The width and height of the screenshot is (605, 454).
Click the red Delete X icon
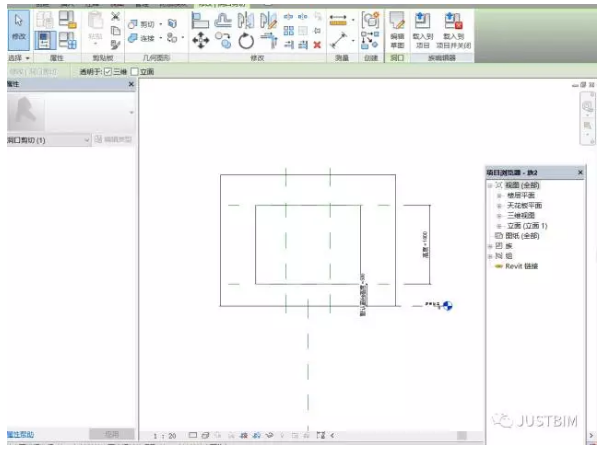[x=317, y=45]
